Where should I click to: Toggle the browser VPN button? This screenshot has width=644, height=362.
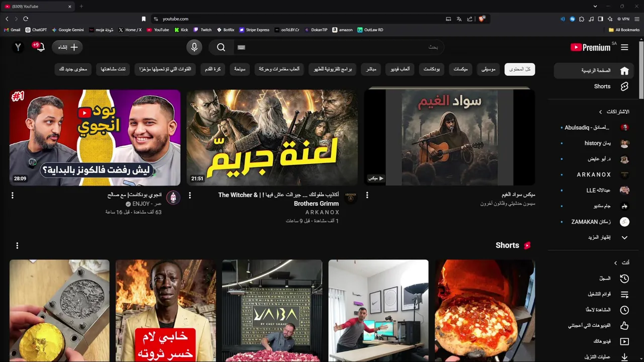[x=624, y=19]
